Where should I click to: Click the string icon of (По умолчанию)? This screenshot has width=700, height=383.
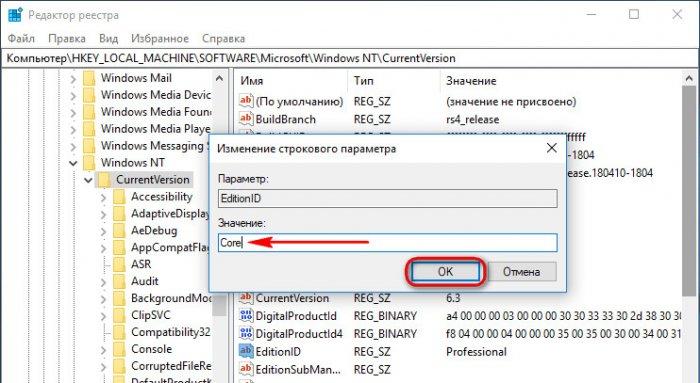point(246,101)
